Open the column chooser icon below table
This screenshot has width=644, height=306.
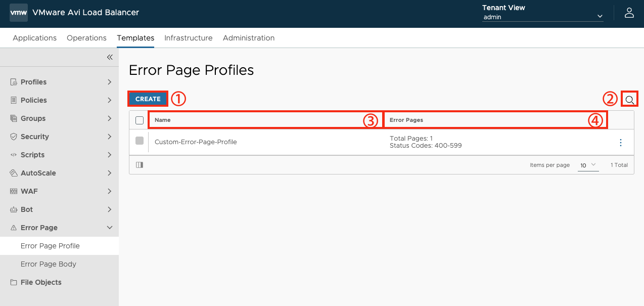tap(140, 165)
